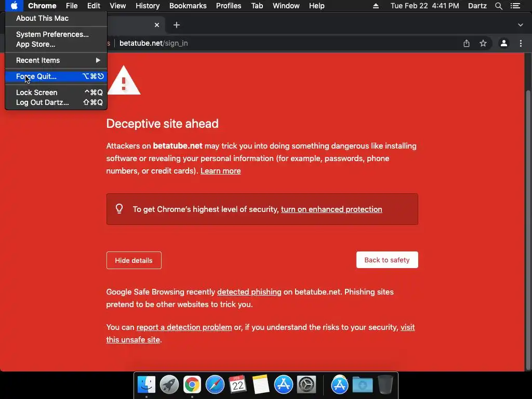
Task: Open Applications folder icon beside the Downloads folder
Action: click(340, 384)
